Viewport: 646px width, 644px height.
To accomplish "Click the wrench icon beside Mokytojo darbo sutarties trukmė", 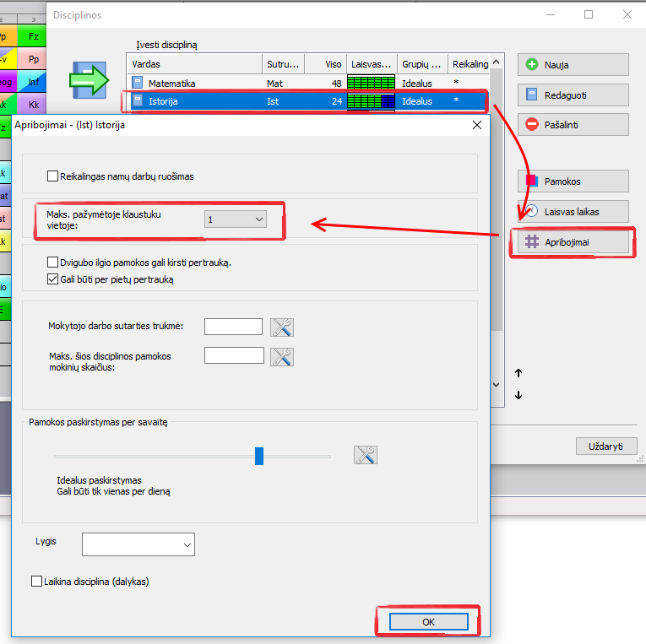I will click(x=282, y=327).
